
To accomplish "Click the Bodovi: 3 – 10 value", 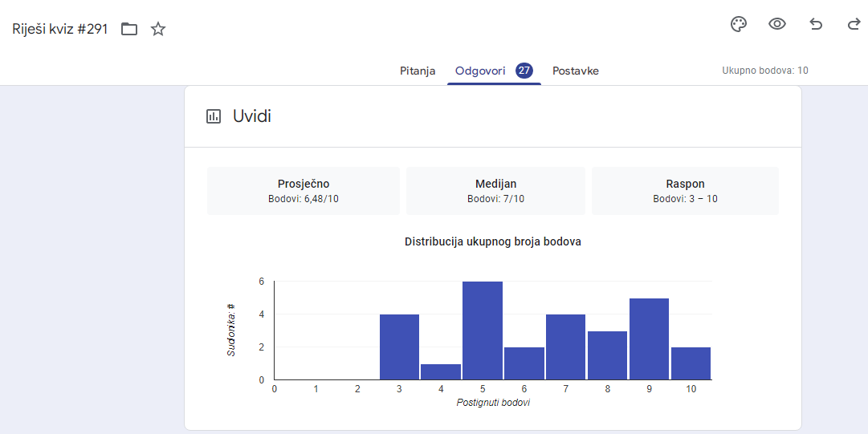I will [x=685, y=198].
